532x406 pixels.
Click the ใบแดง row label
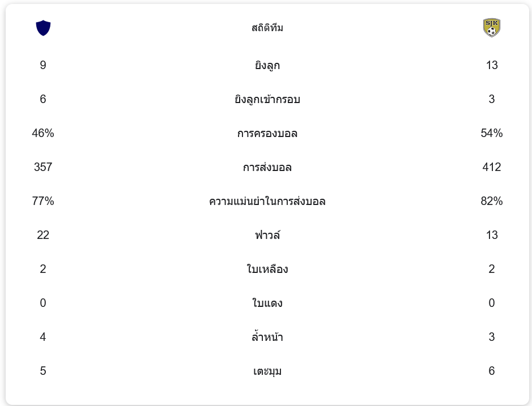pos(267,304)
